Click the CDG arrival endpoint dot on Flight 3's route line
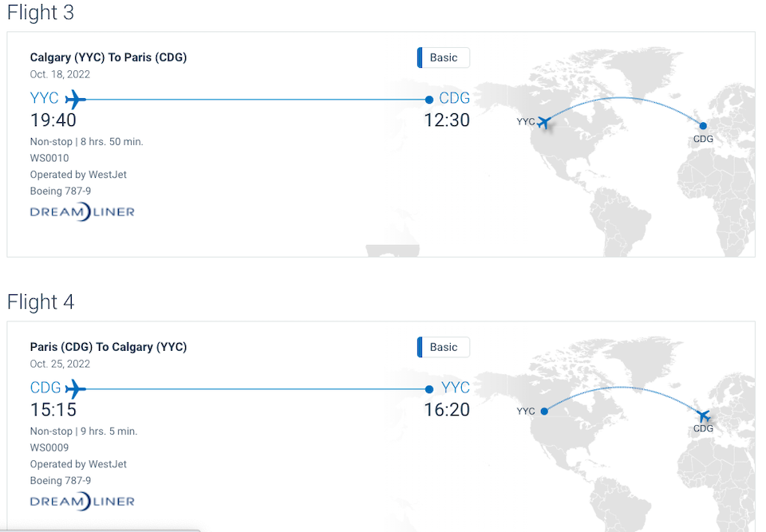The height and width of the screenshot is (532, 766). (429, 100)
